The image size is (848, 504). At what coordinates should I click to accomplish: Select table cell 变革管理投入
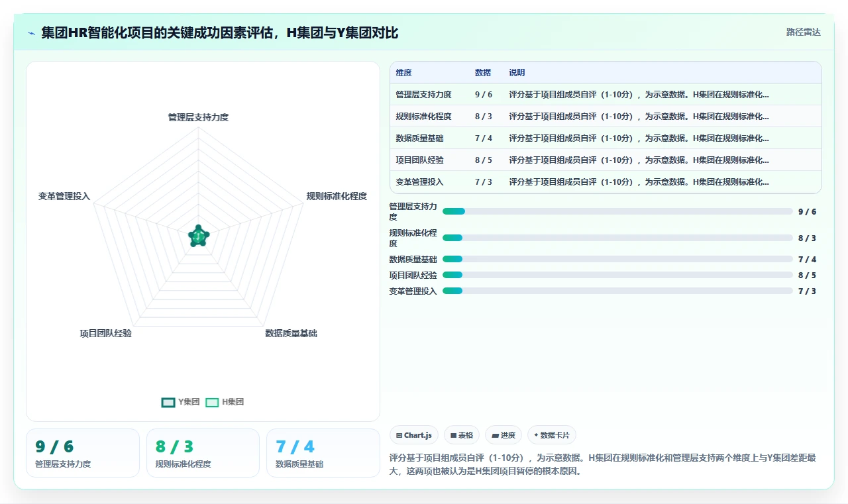[x=419, y=182]
